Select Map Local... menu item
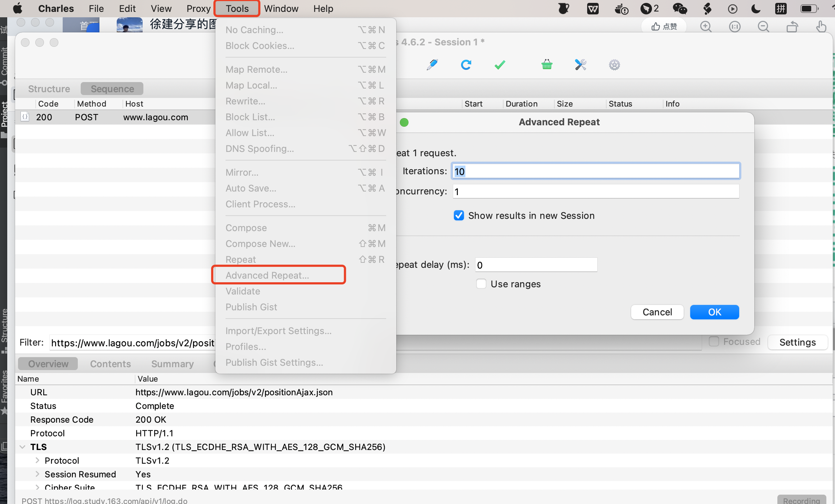The width and height of the screenshot is (835, 504). pyautogui.click(x=251, y=85)
